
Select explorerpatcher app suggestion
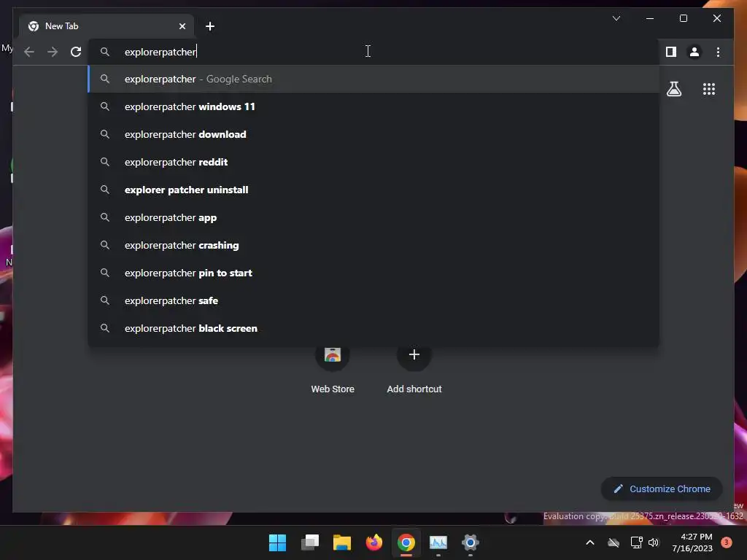click(373, 217)
